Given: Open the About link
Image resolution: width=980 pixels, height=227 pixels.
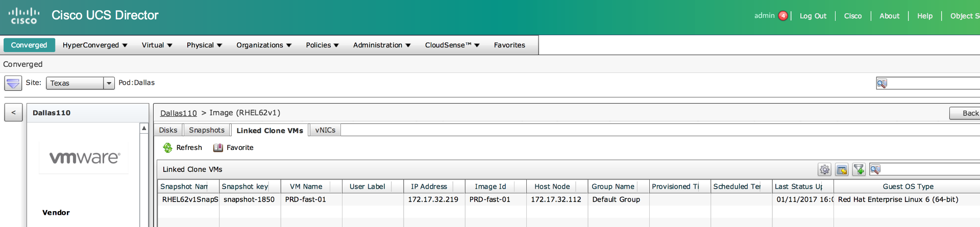Looking at the screenshot, I should (889, 16).
